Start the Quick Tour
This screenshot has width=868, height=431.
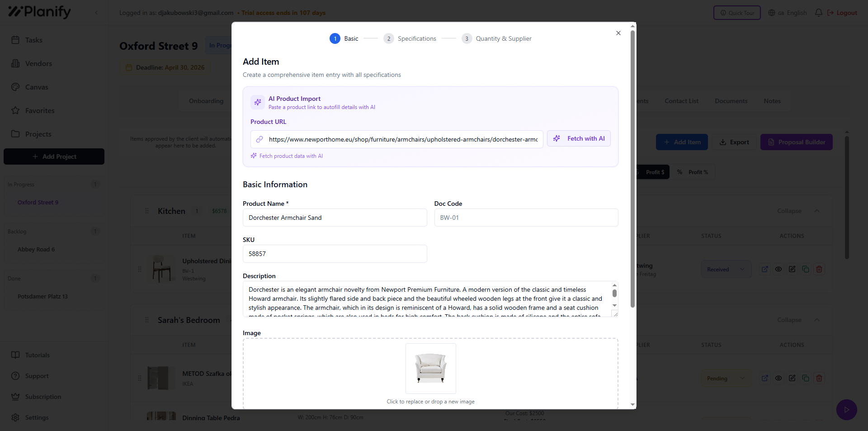pyautogui.click(x=737, y=13)
